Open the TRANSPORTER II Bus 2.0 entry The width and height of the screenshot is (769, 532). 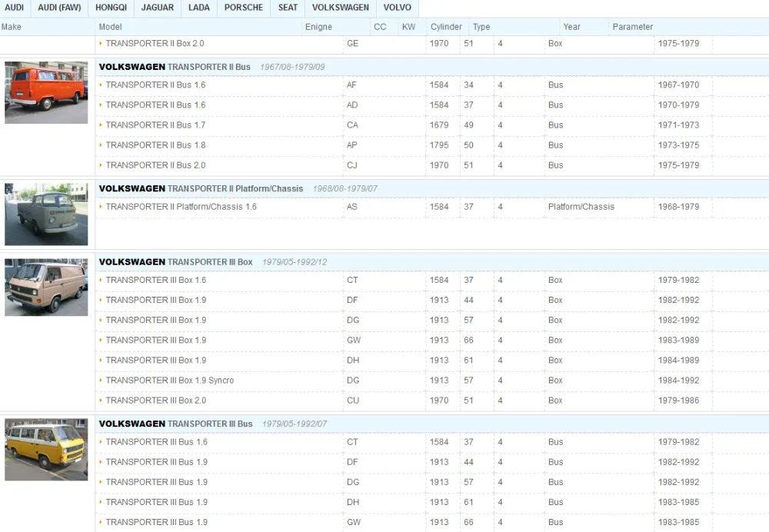tap(155, 165)
